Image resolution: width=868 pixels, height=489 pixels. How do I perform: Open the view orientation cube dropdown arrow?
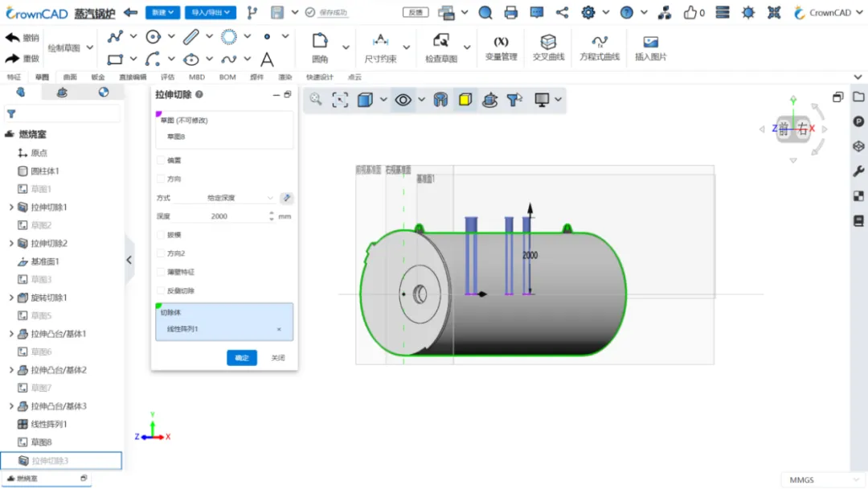383,100
